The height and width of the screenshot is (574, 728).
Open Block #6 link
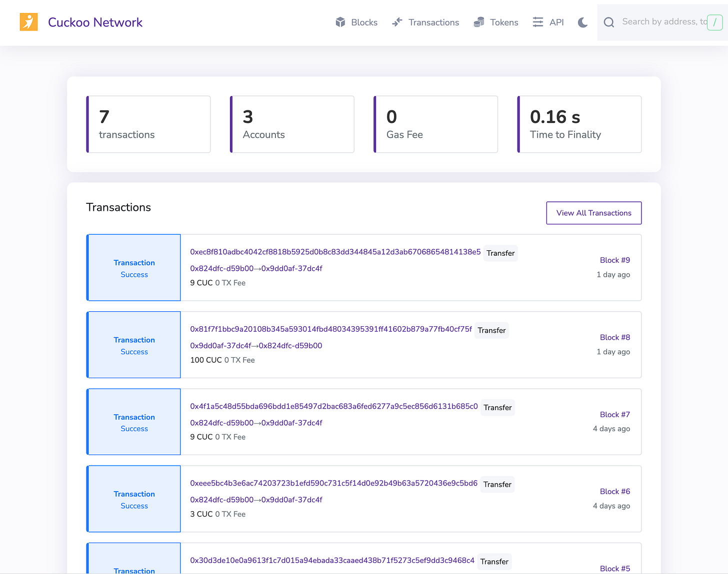click(615, 492)
